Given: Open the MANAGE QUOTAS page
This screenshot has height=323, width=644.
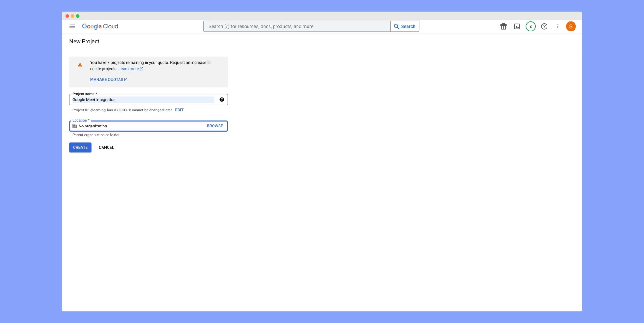Looking at the screenshot, I should pos(107,79).
